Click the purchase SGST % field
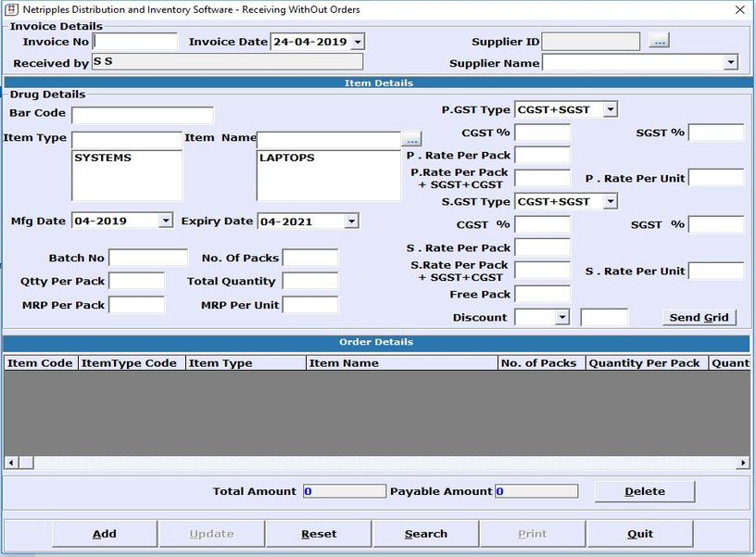Screen dimensions: 756x557 point(716,133)
